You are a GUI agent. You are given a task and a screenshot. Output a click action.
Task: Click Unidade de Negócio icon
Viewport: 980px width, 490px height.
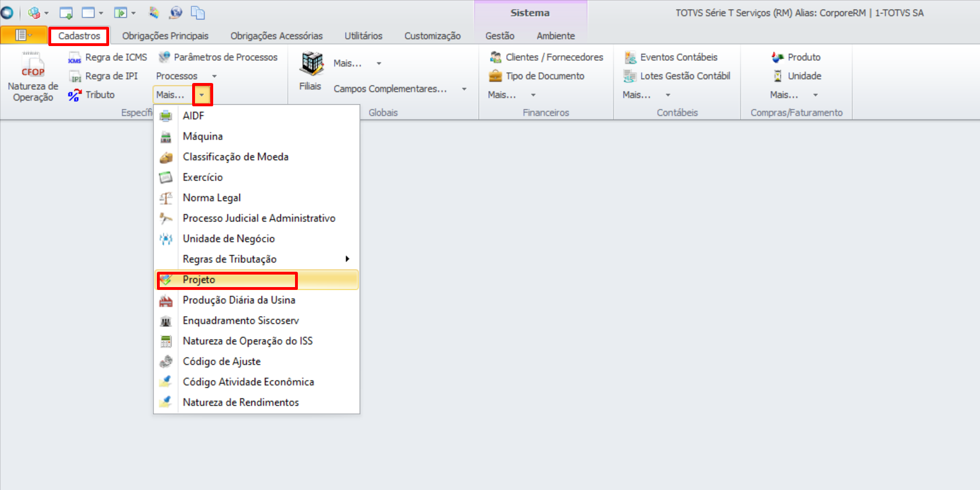pyautogui.click(x=165, y=239)
